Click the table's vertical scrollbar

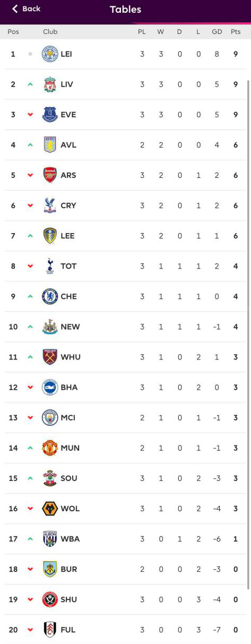248,334
